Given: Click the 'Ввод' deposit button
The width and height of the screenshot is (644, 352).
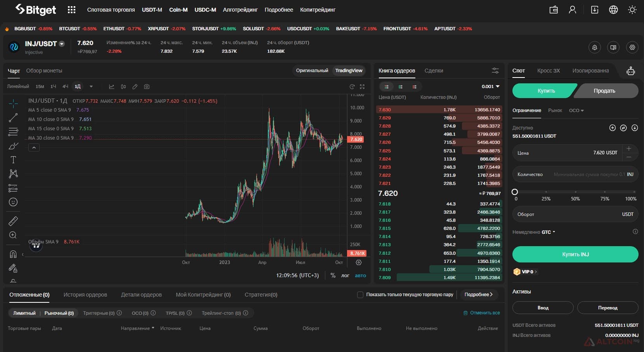Looking at the screenshot, I should coord(543,308).
